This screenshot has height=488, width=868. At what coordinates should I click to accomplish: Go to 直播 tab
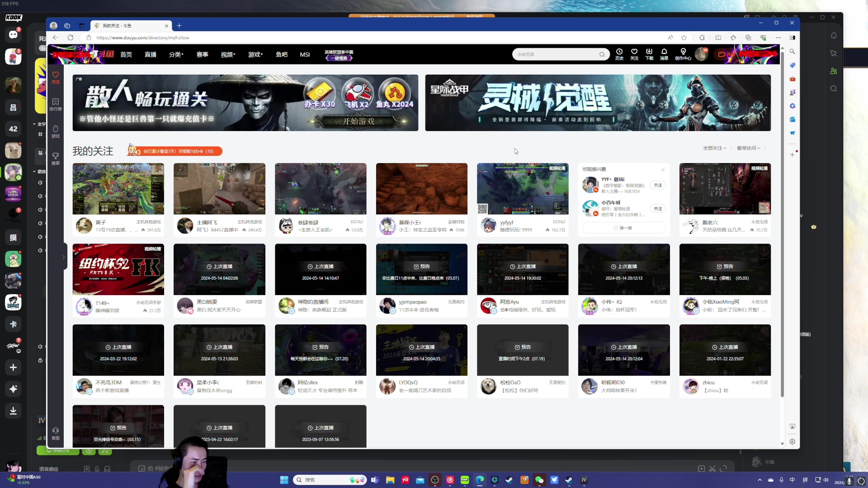(x=151, y=54)
